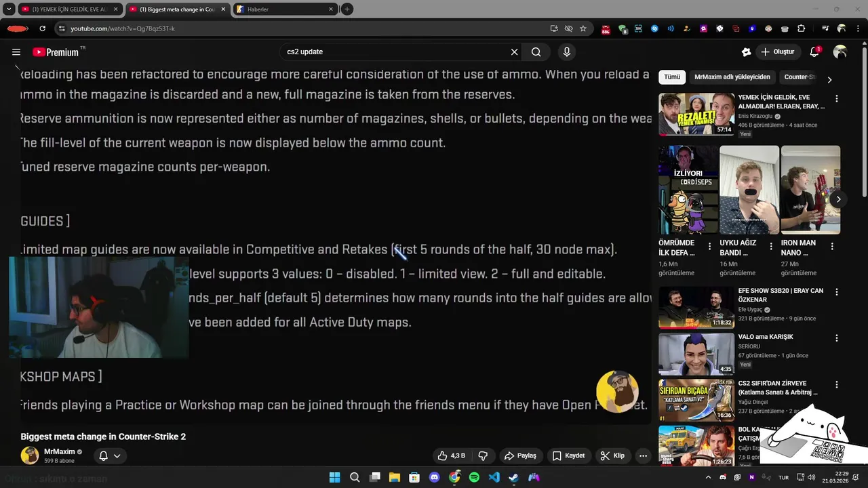Image resolution: width=868 pixels, height=488 pixels.
Task: Open MrMaxim channel avatar
Action: [x=30, y=456]
